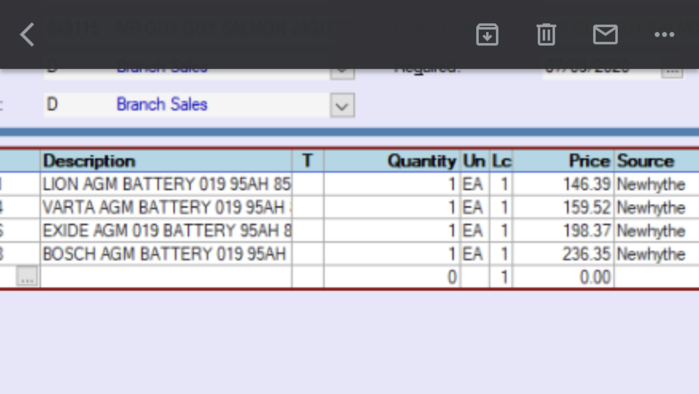Archive this message with the download-box icon

point(487,34)
